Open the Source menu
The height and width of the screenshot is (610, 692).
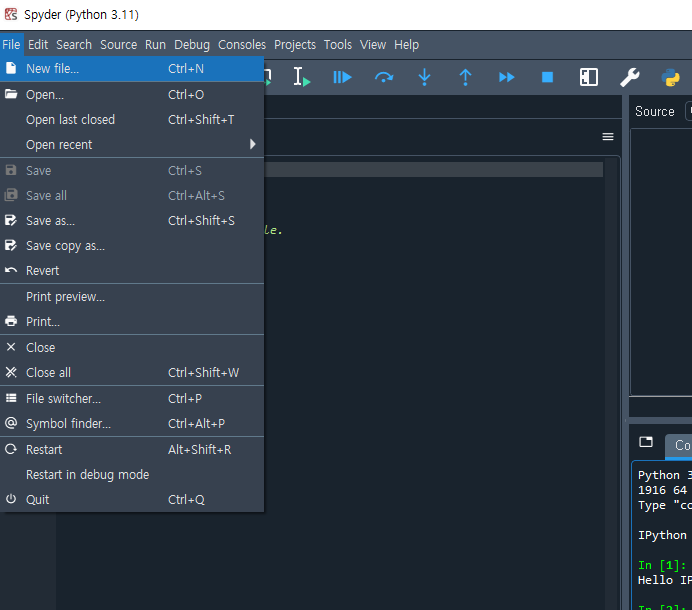(x=118, y=45)
